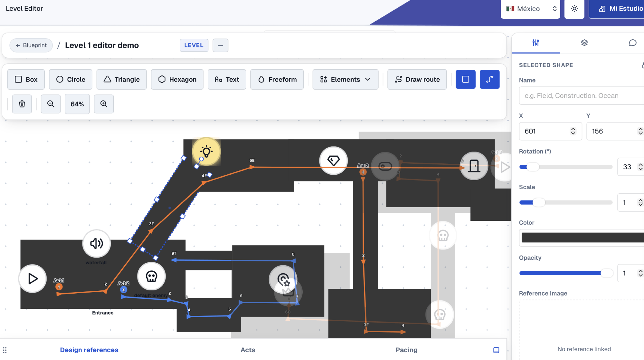Select the Circle shape tool
Image resolution: width=644 pixels, height=360 pixels.
point(71,79)
